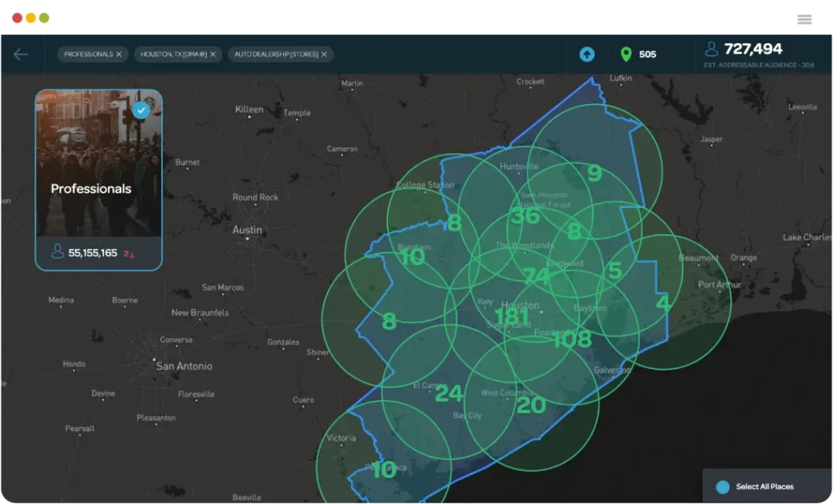
Task: Click the Killeen city label
Action: [x=249, y=109]
